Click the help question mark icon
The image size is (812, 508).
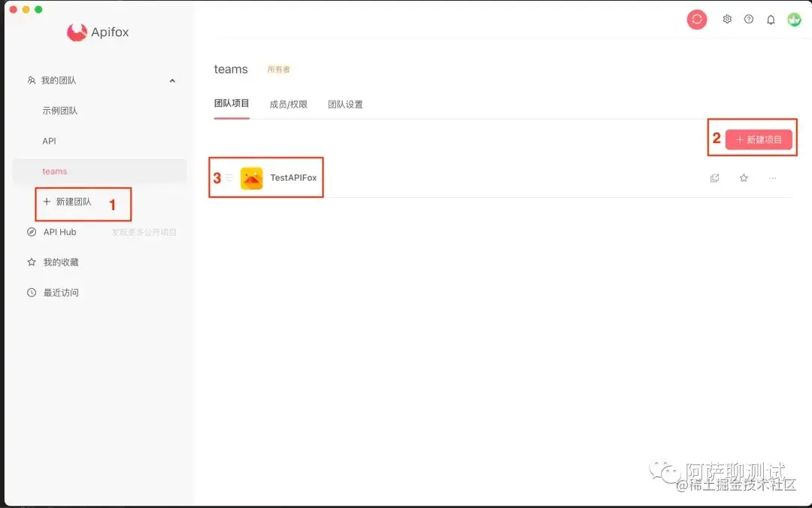pyautogui.click(x=749, y=20)
